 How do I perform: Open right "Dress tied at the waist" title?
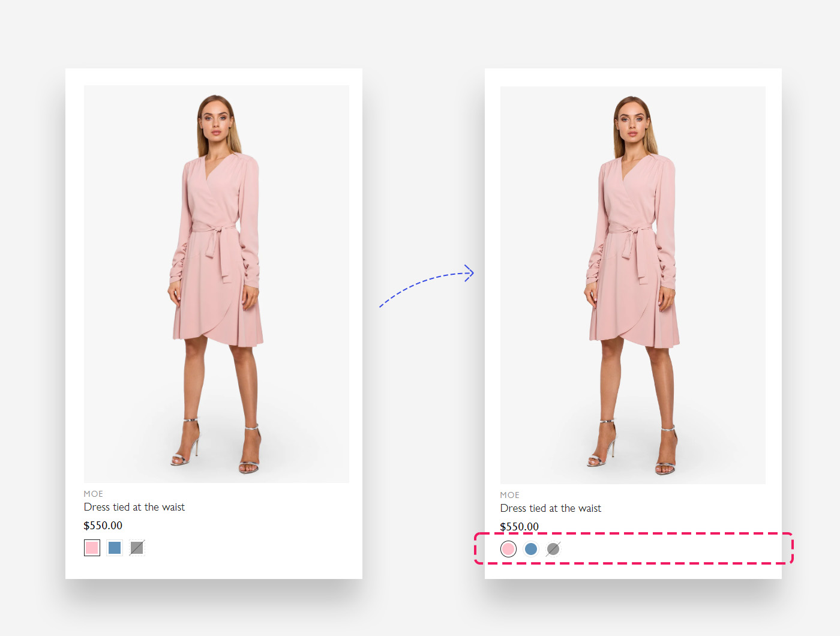click(551, 508)
